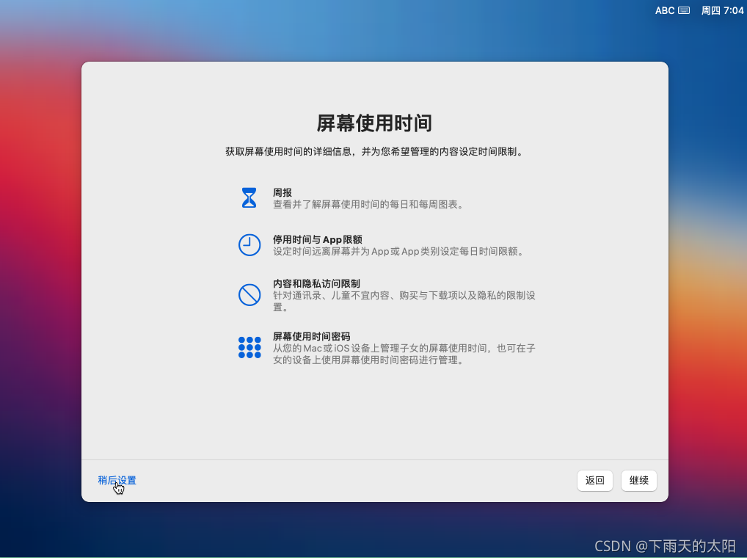Click the keyboard icon in the menu bar
Viewport: 747px width, 560px height.
(684, 10)
